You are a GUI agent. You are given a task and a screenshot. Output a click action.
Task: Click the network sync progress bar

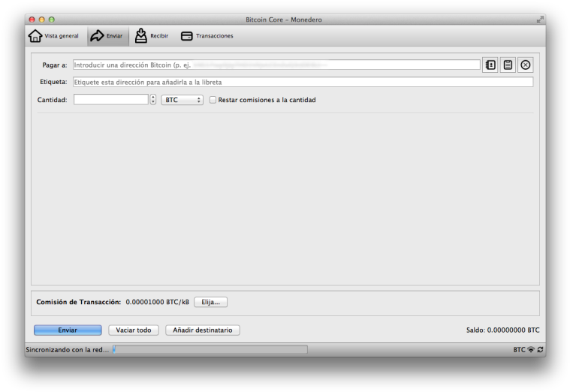(210, 350)
